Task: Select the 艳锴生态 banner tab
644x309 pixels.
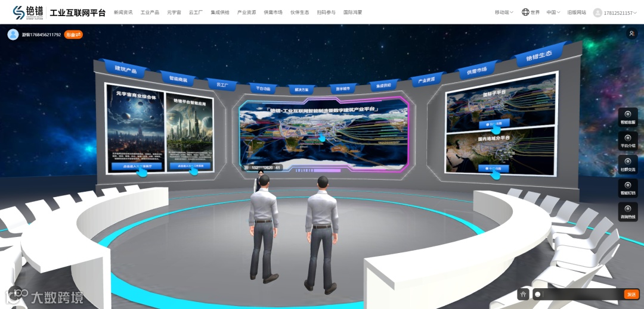Action: click(x=539, y=55)
